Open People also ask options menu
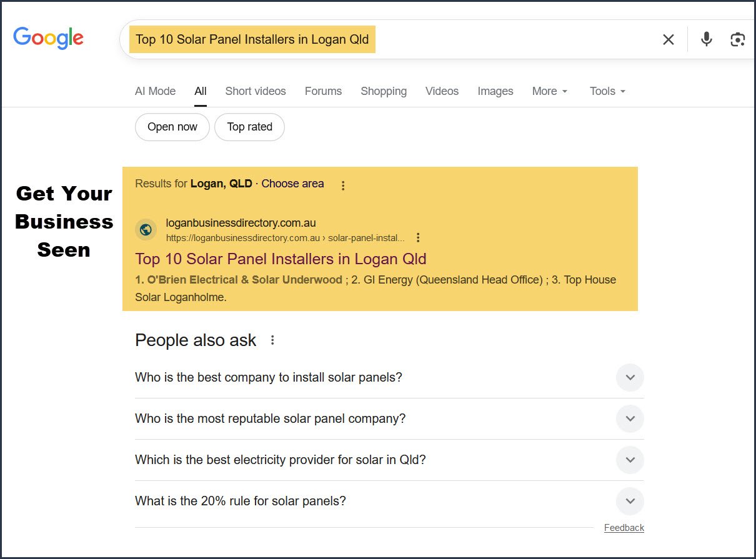 [272, 340]
